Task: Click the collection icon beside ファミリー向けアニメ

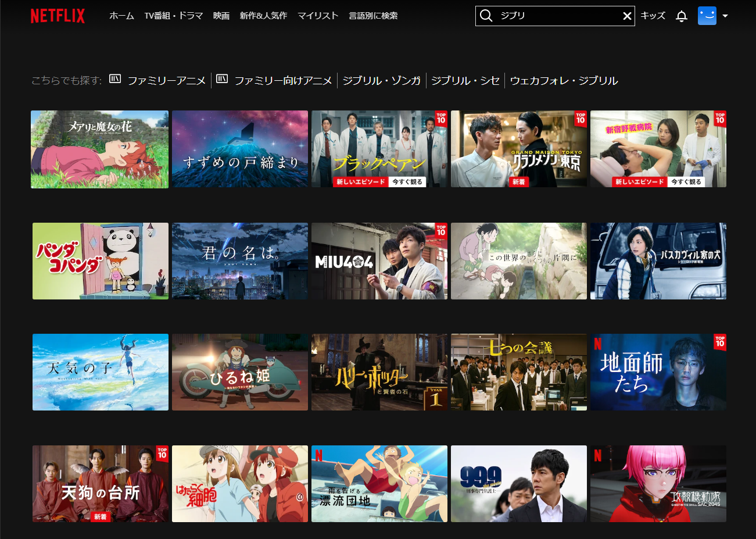Action: pos(222,79)
